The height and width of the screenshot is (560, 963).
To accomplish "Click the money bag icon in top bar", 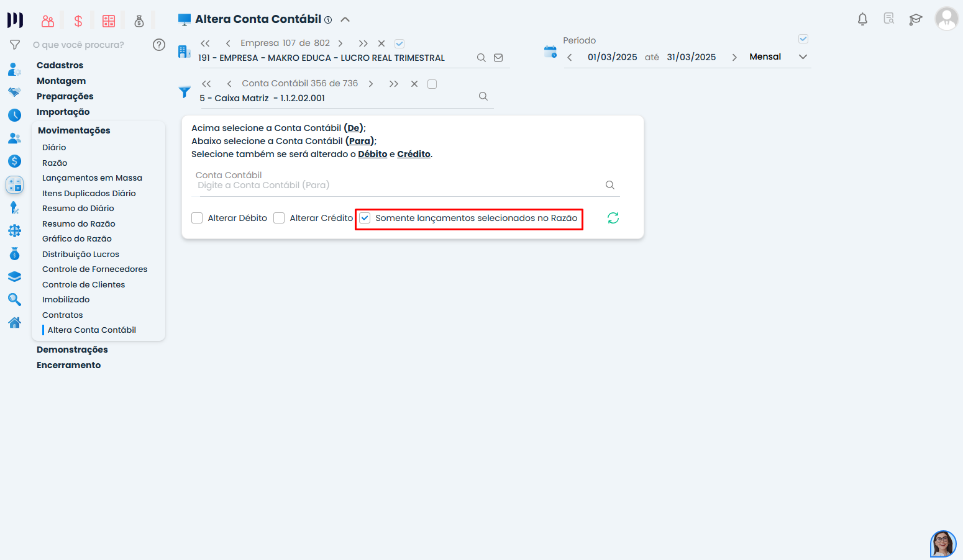I will click(139, 21).
